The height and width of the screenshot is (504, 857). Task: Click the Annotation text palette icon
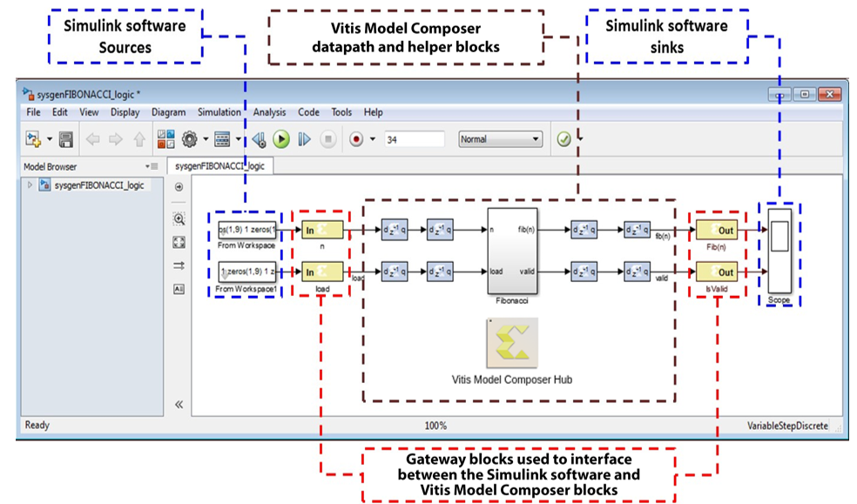tap(179, 290)
